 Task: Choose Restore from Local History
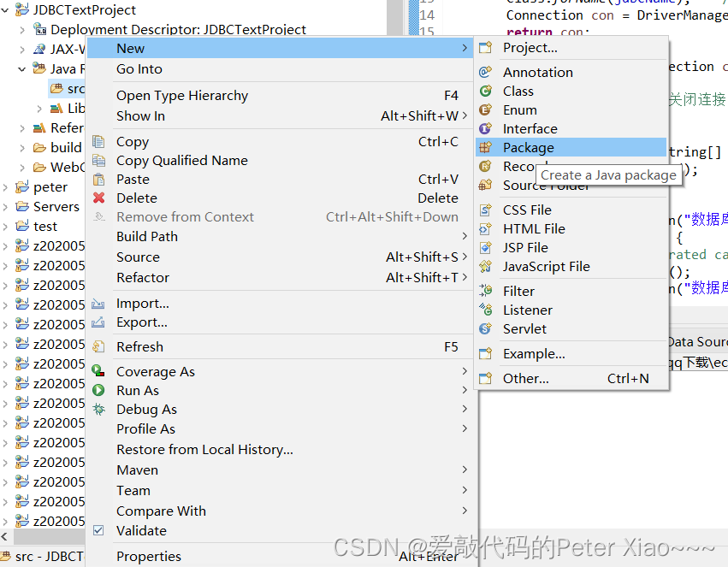click(280, 450)
